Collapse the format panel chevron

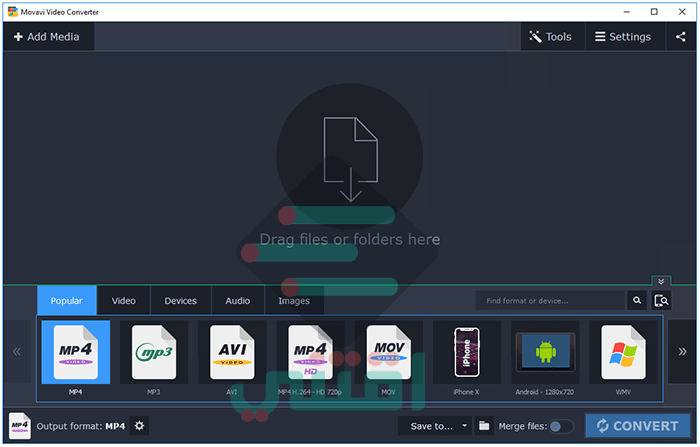tap(661, 281)
